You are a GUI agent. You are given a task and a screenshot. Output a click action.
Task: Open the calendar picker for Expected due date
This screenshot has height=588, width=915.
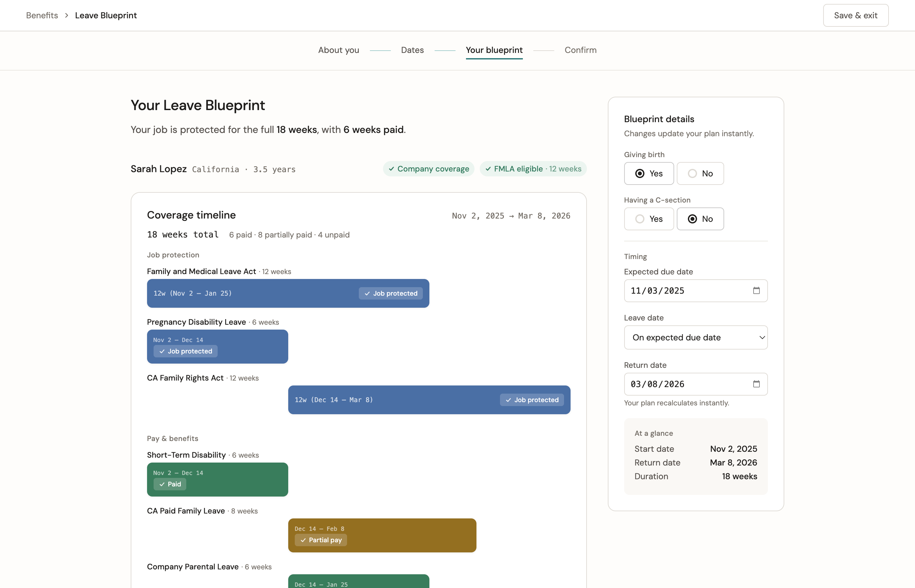coord(757,290)
